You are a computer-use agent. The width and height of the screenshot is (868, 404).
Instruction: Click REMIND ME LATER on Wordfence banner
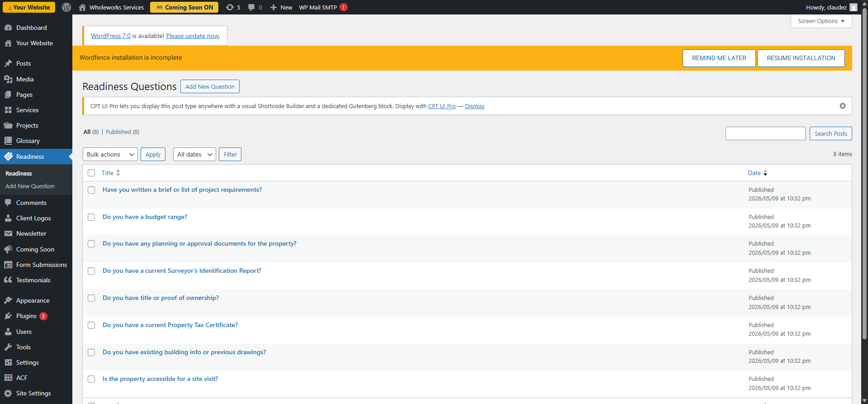pos(719,58)
